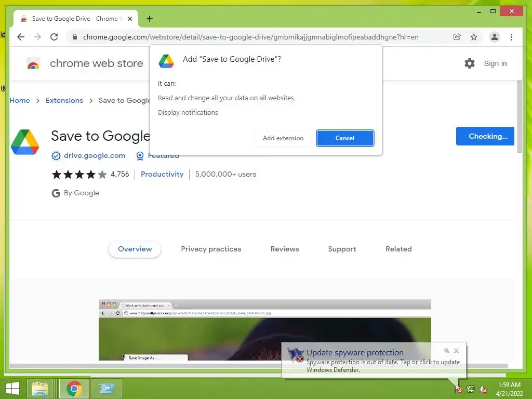Click Add extension in the dialog
Viewport: 532px width, 399px height.
pyautogui.click(x=283, y=138)
